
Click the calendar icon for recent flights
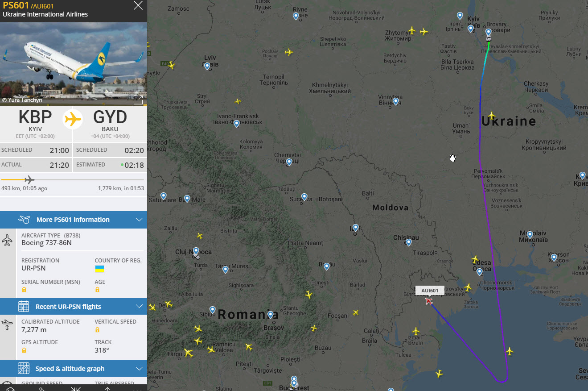click(x=24, y=307)
